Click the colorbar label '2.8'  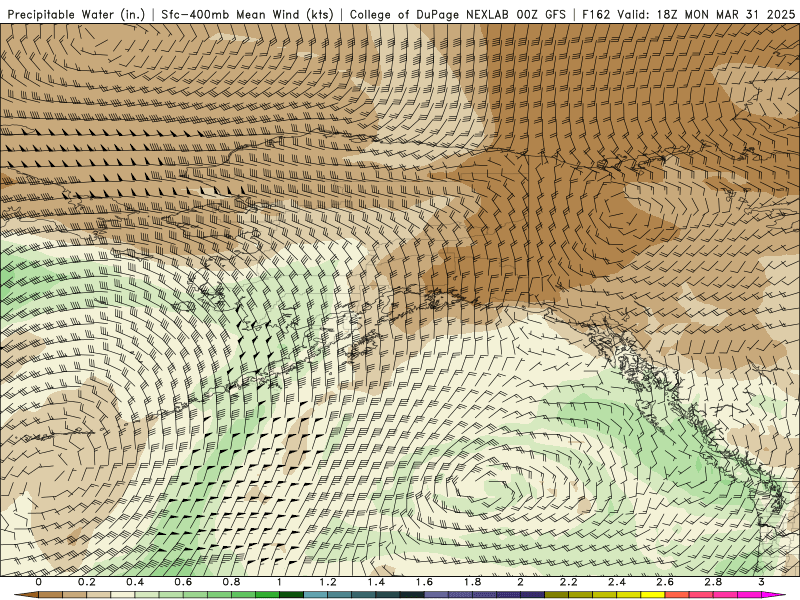(x=713, y=582)
